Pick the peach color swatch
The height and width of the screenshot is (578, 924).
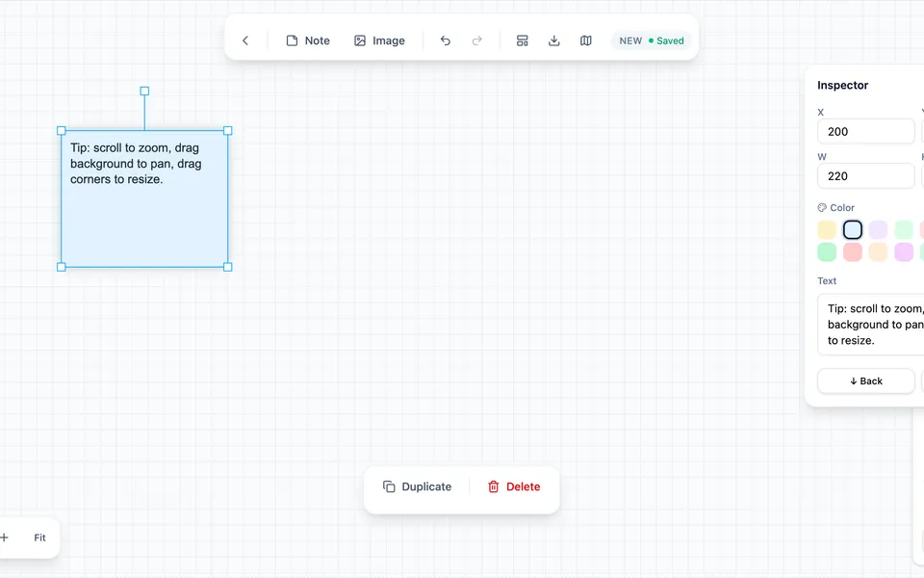pos(878,251)
